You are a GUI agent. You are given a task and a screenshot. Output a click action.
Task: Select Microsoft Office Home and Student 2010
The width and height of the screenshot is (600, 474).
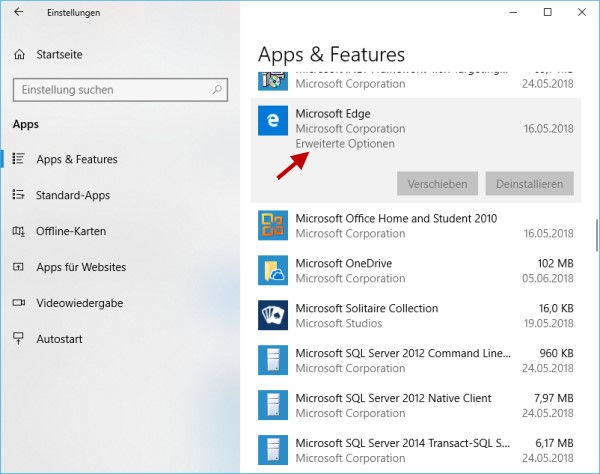(416, 225)
